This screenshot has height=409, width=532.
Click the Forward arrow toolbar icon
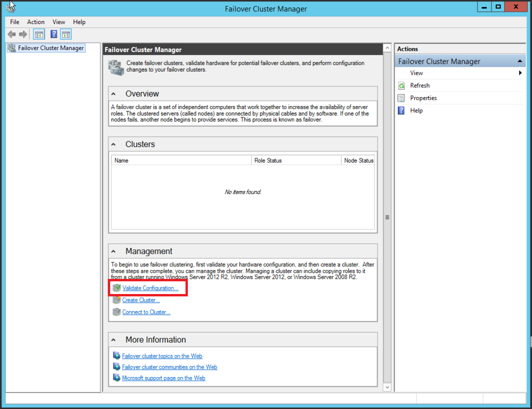point(23,34)
